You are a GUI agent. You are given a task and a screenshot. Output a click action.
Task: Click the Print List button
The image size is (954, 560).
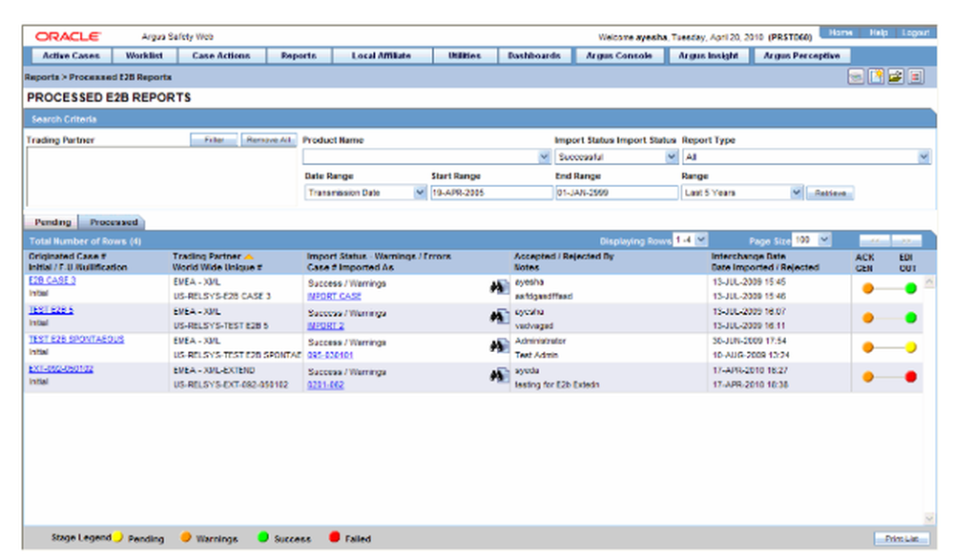902,539
